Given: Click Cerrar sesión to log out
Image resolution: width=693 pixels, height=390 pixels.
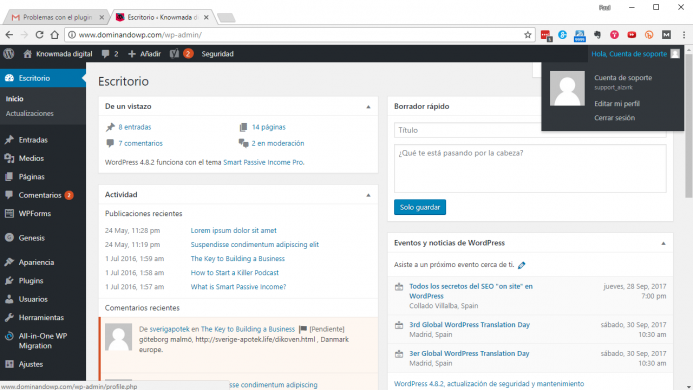Looking at the screenshot, I should tap(614, 118).
